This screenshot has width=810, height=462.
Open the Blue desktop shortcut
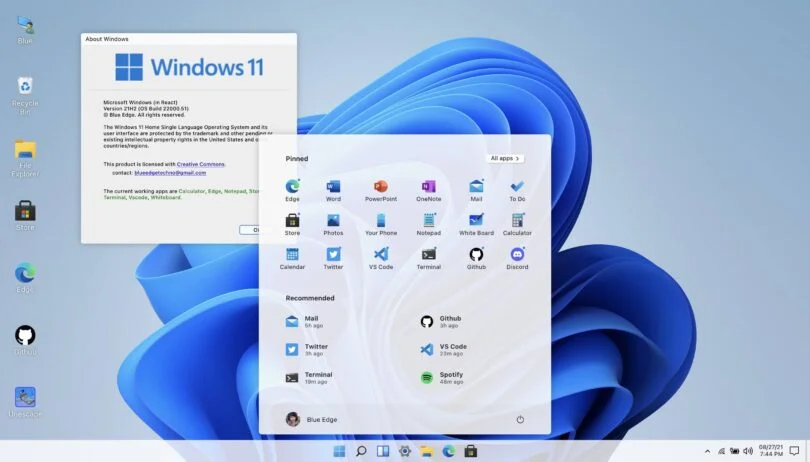coord(25,30)
